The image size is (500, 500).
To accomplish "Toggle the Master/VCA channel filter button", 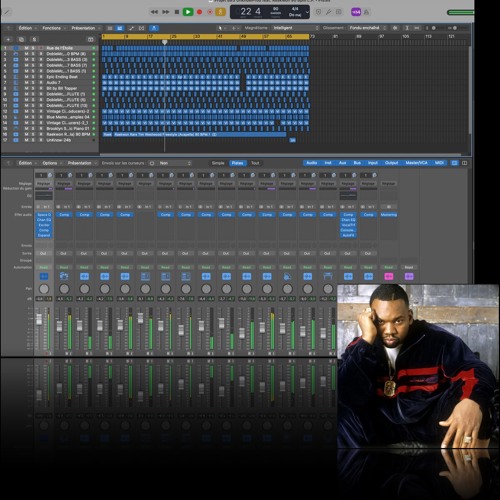I will tap(417, 163).
